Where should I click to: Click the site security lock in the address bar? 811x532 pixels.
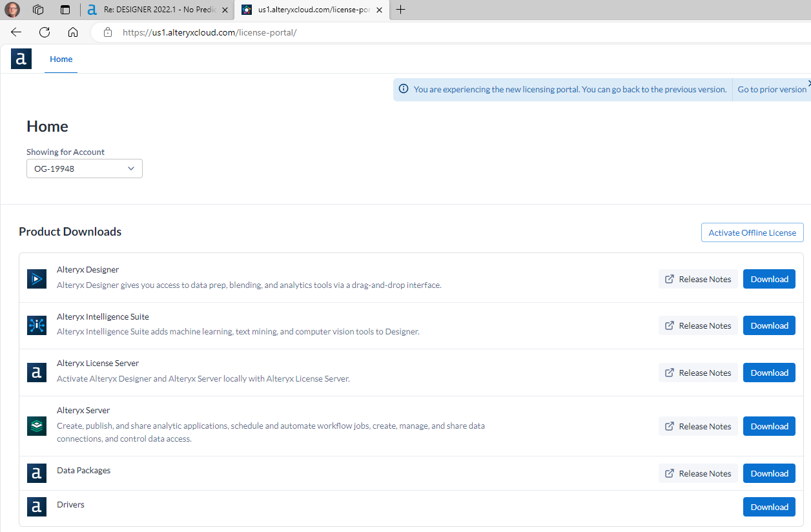coord(107,32)
